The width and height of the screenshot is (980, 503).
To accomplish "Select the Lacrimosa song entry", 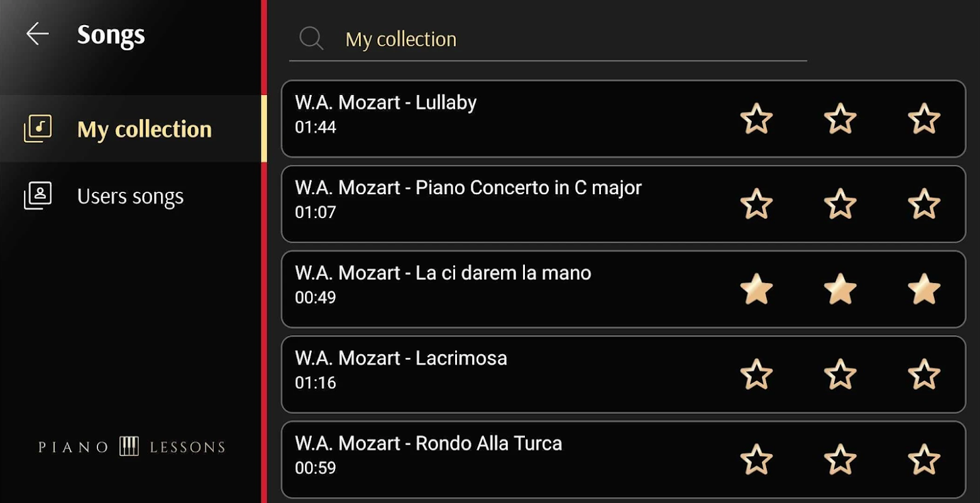I will coord(623,374).
